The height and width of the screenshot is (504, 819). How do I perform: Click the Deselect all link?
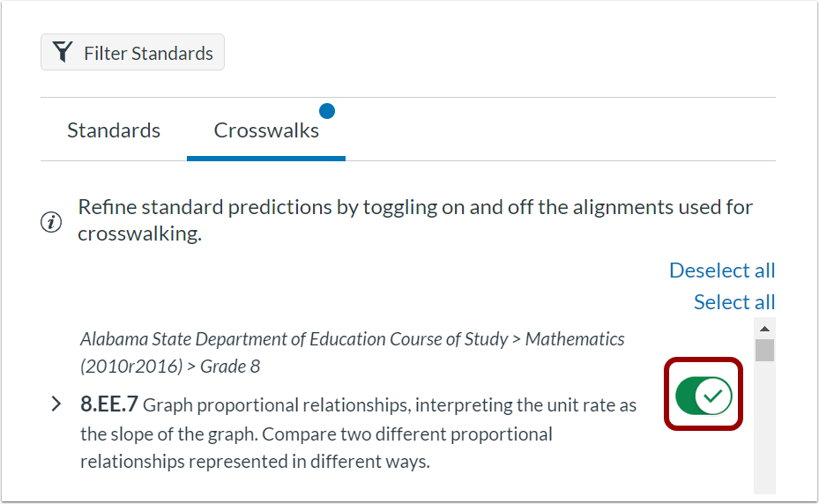coord(722,271)
